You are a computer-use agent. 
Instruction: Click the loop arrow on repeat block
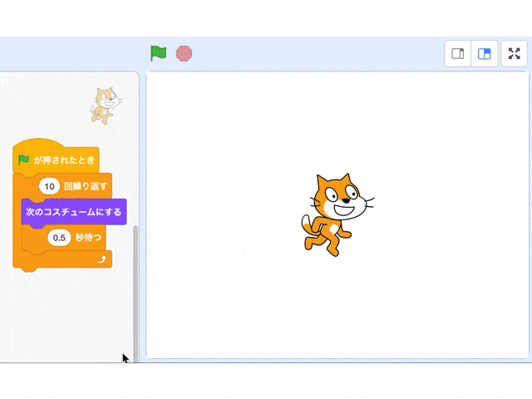tap(101, 259)
